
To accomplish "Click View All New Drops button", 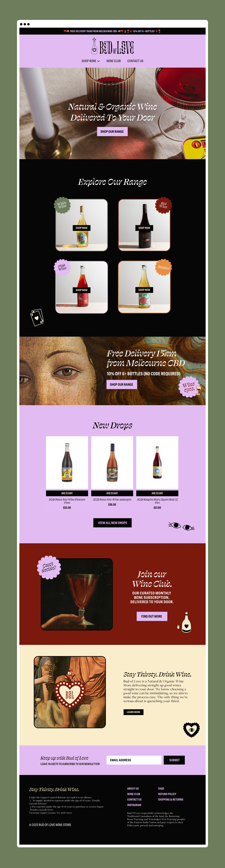I will pyautogui.click(x=112, y=523).
